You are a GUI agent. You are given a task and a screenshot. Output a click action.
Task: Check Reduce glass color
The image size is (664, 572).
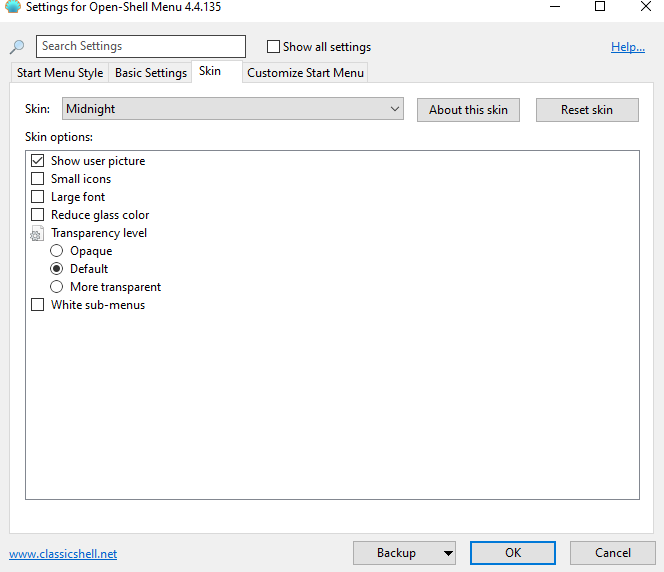tap(38, 215)
